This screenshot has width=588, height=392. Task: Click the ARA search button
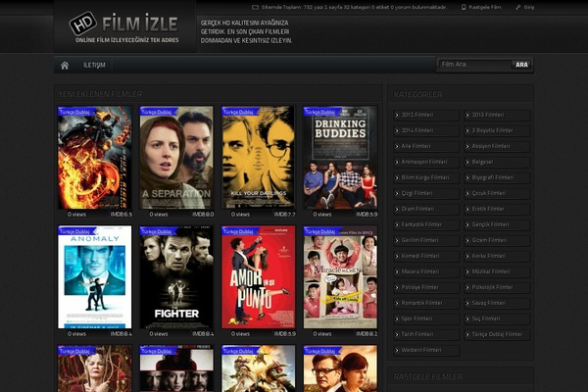[521, 65]
